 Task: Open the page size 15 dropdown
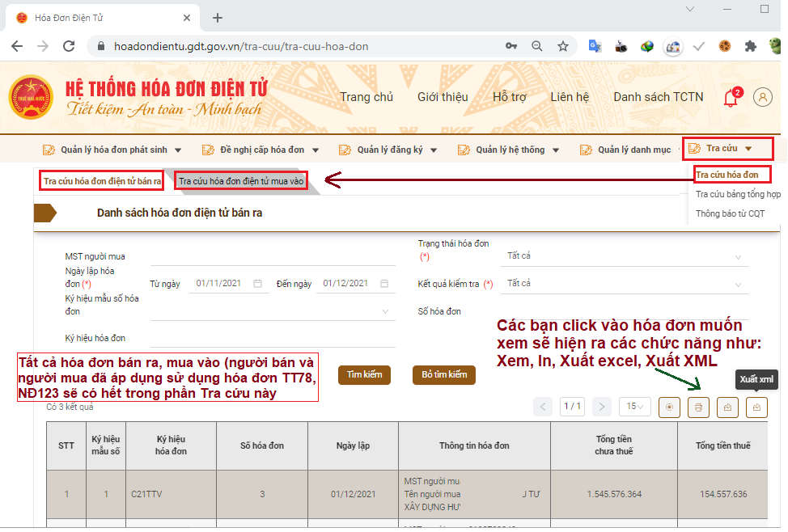click(x=634, y=407)
